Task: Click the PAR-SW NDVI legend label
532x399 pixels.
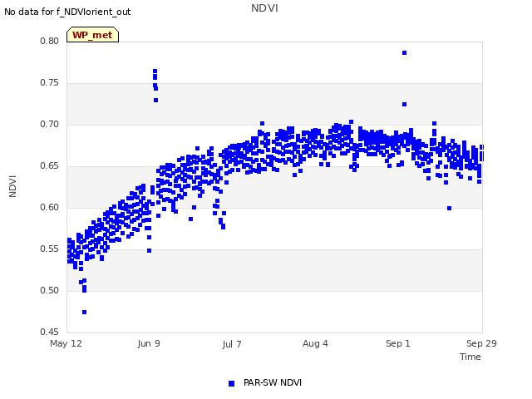Action: 273,382
